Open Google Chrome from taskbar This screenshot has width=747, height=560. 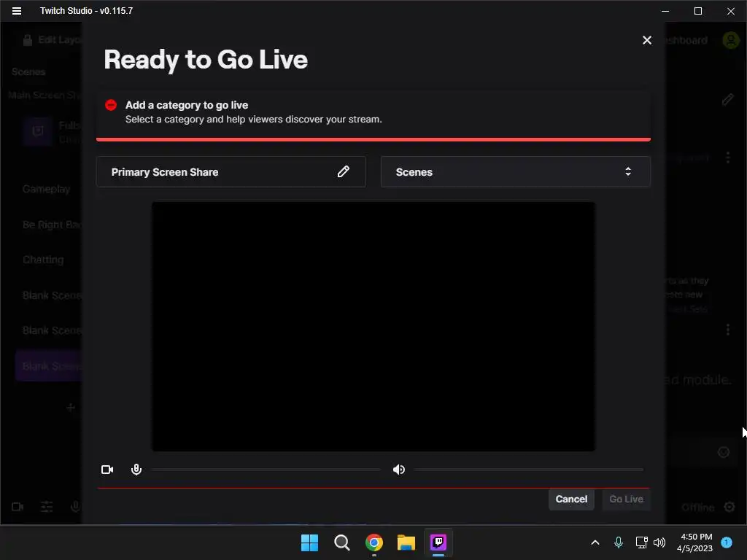click(x=374, y=542)
